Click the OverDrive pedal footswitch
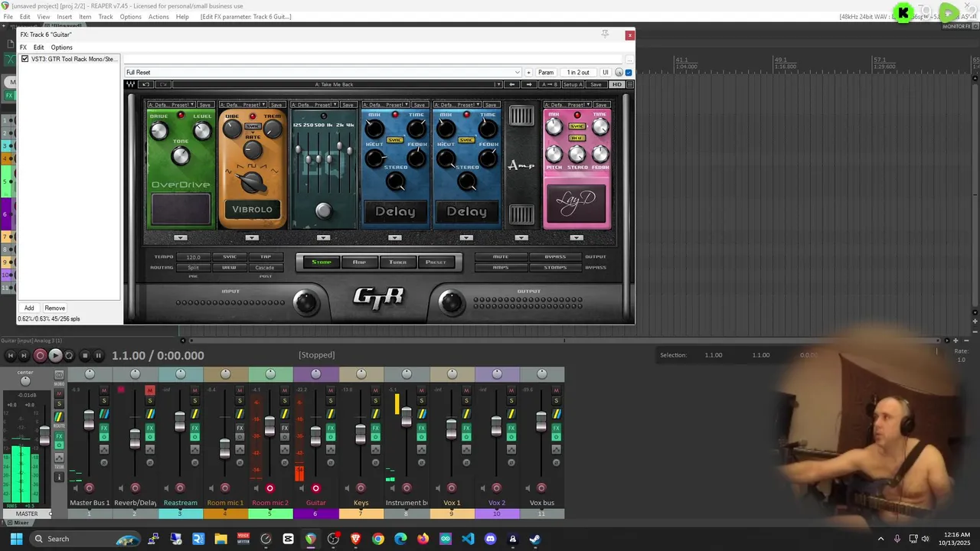This screenshot has height=551, width=980. pyautogui.click(x=181, y=209)
